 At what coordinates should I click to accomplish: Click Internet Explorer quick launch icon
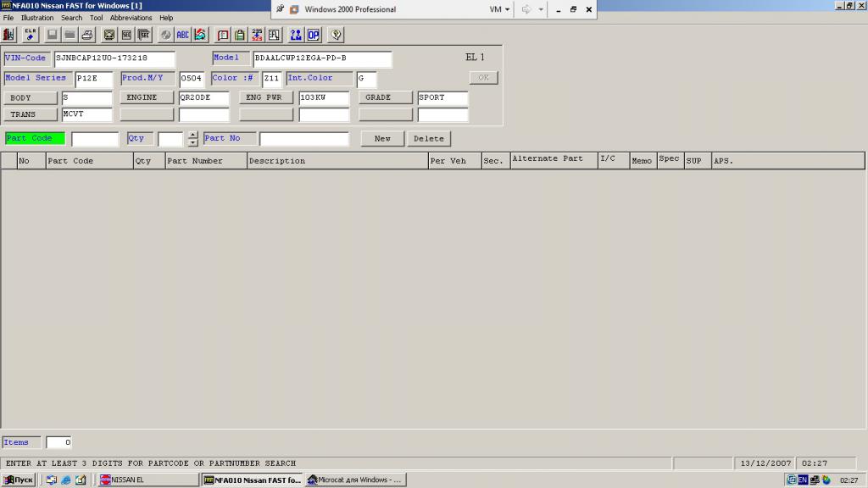point(66,480)
